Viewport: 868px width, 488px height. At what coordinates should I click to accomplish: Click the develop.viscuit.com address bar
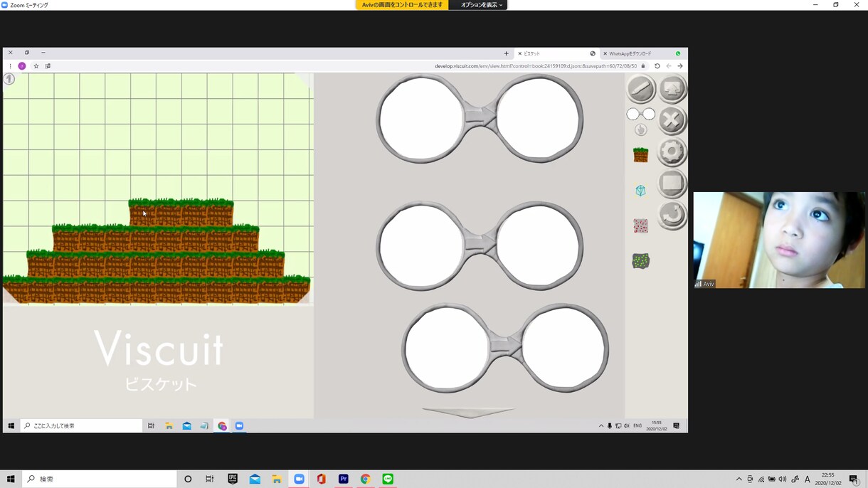[536, 66]
